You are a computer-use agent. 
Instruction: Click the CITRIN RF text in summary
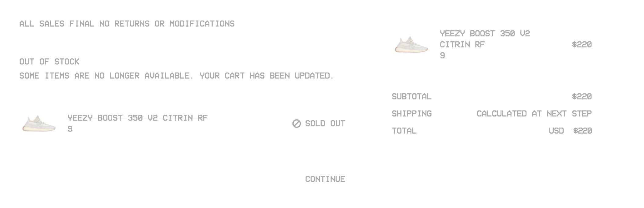click(462, 44)
